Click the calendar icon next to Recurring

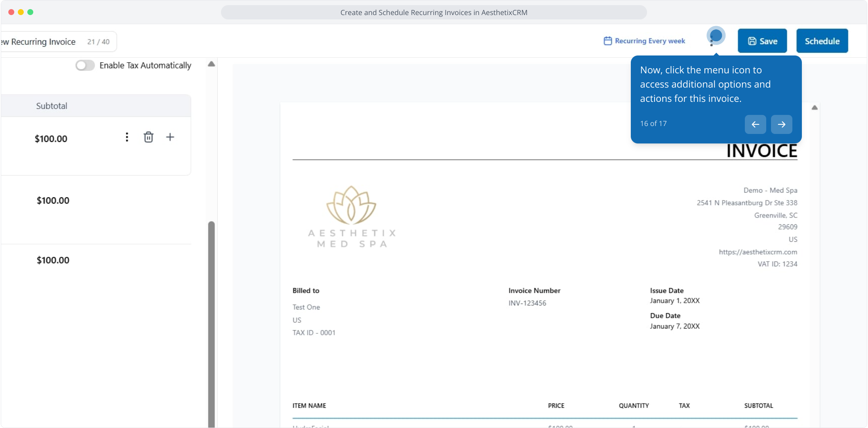[x=607, y=41]
